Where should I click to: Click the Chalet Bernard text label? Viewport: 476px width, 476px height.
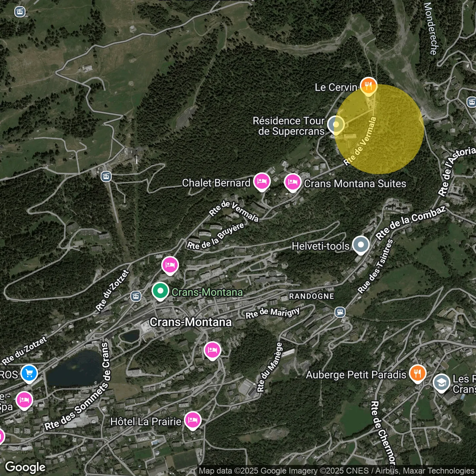(216, 183)
